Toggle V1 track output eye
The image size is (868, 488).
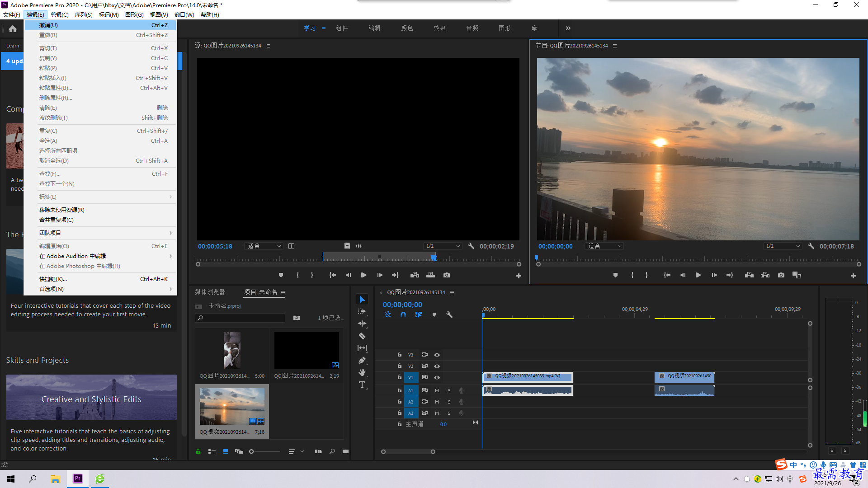pyautogui.click(x=437, y=377)
